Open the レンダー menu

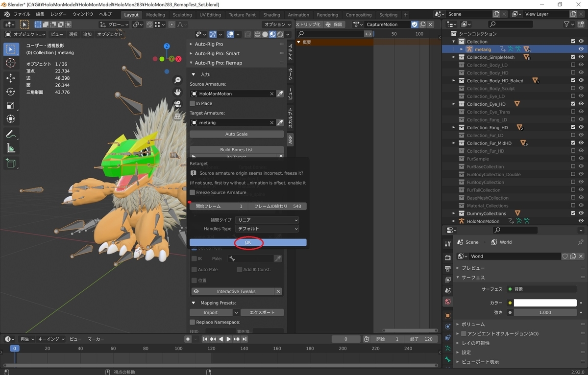tap(58, 15)
